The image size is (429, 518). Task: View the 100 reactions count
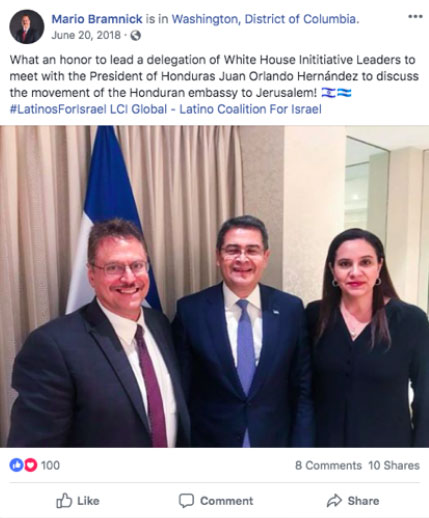(x=50, y=465)
